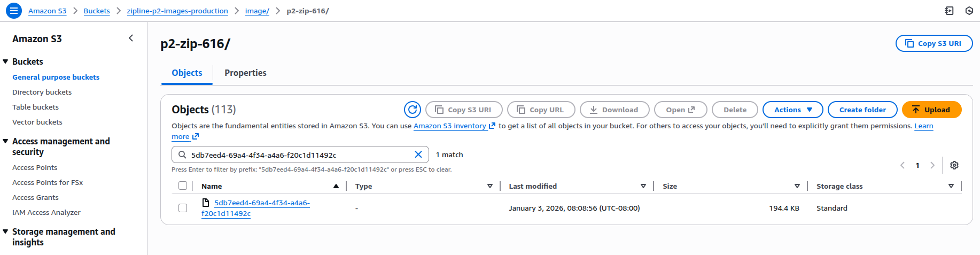Collapse Access management and security section
The image size is (980, 255).
(5, 141)
